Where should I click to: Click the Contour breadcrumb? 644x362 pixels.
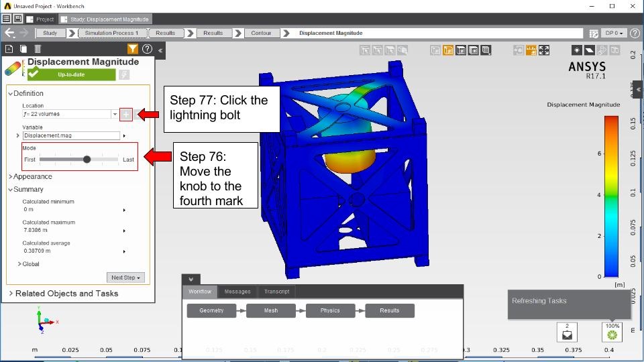261,33
